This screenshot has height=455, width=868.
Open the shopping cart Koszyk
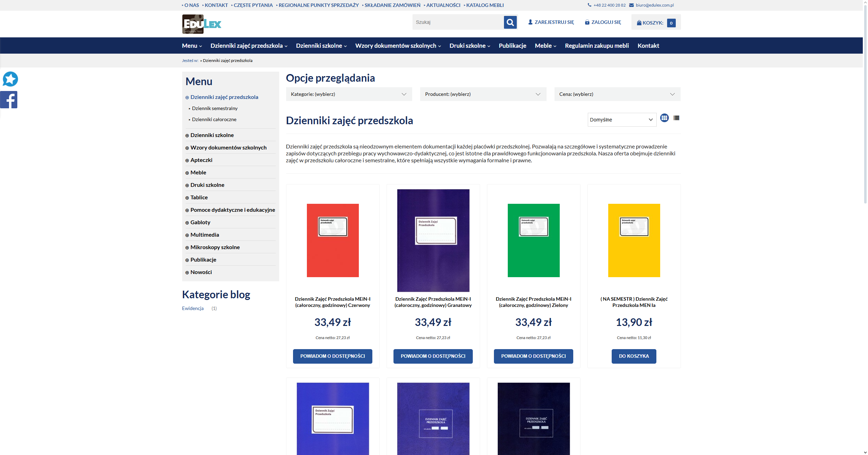pos(656,23)
